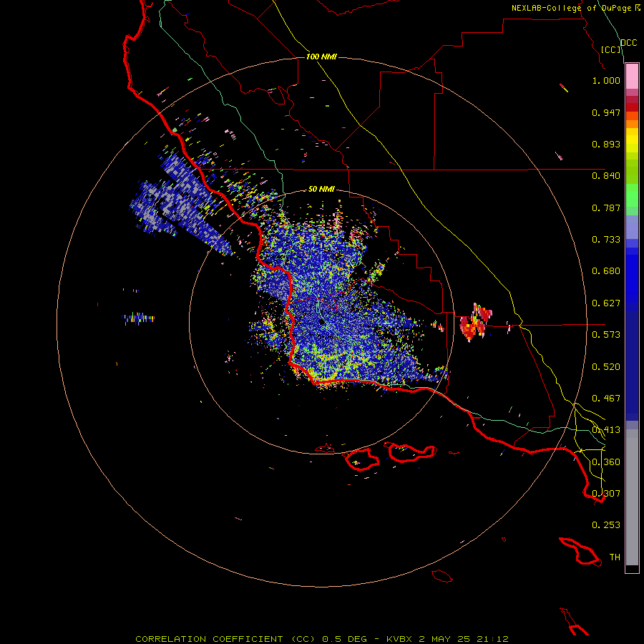The height and width of the screenshot is (644, 644).
Task: Click the TH threshold label
Action: tap(615, 557)
